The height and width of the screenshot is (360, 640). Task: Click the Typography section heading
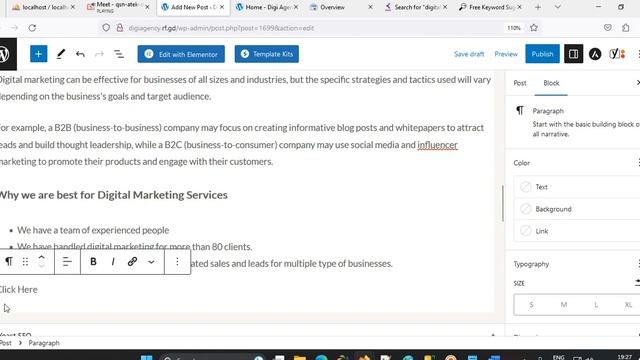tap(531, 264)
